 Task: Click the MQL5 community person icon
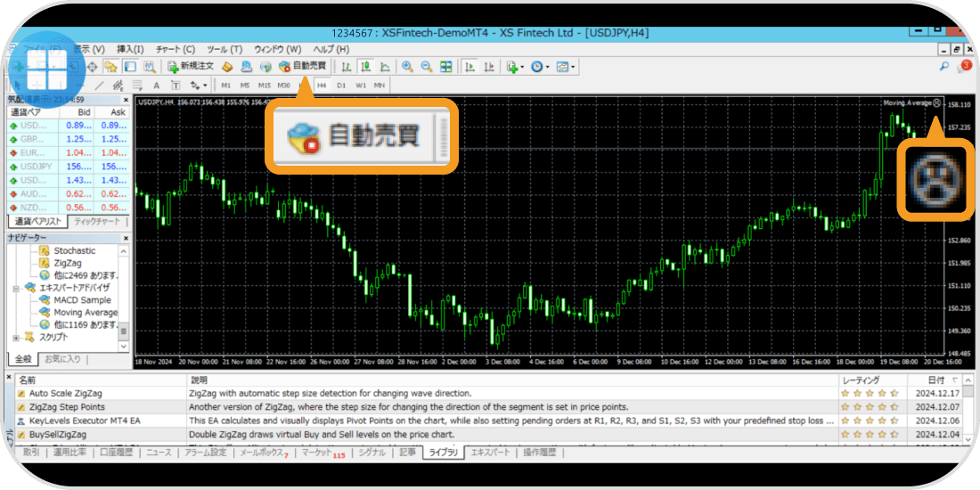pos(247,66)
